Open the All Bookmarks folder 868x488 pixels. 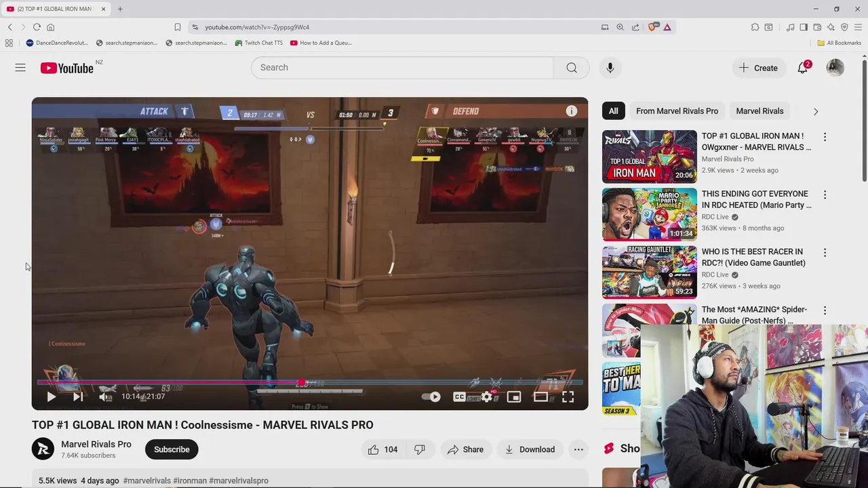(x=840, y=43)
